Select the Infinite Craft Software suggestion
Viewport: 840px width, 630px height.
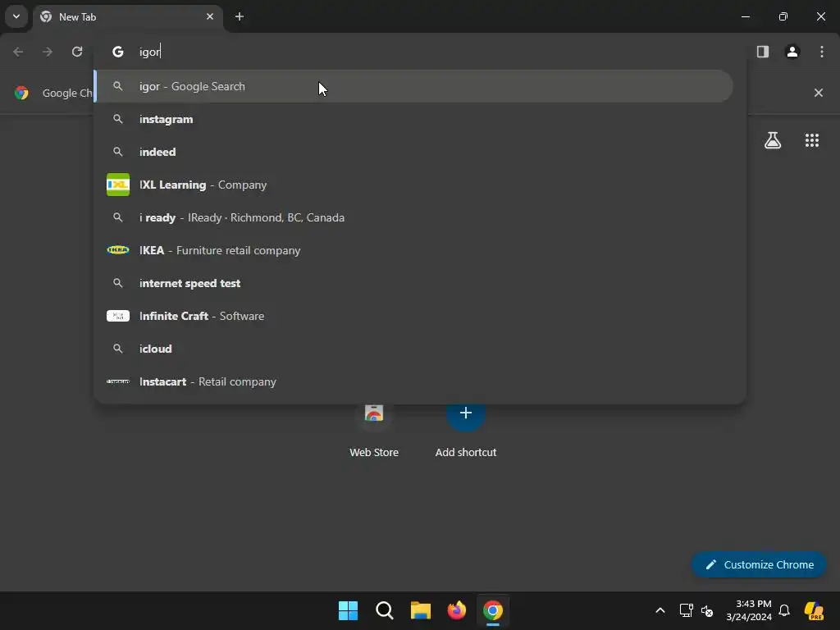pos(413,316)
